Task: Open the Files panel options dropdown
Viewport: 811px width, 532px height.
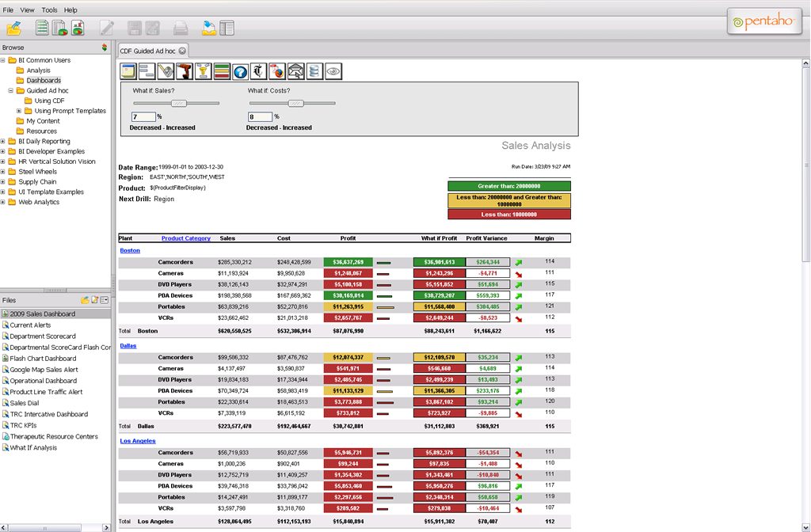Action: pos(105,300)
